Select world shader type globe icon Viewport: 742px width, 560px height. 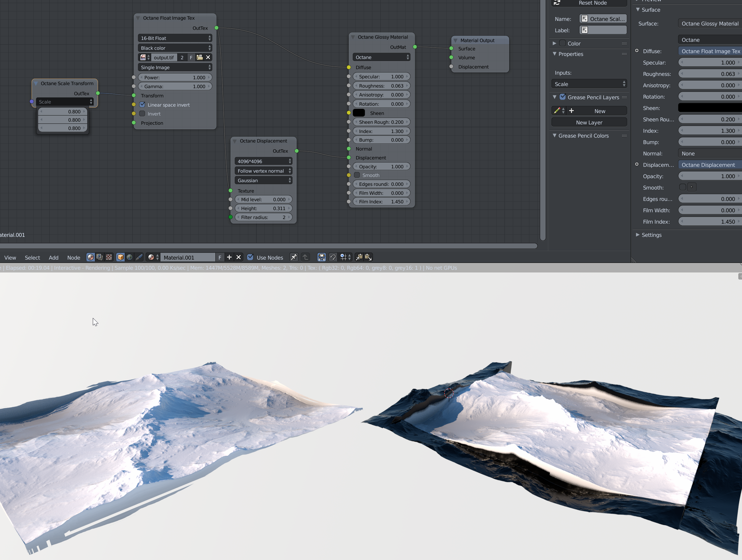(129, 257)
